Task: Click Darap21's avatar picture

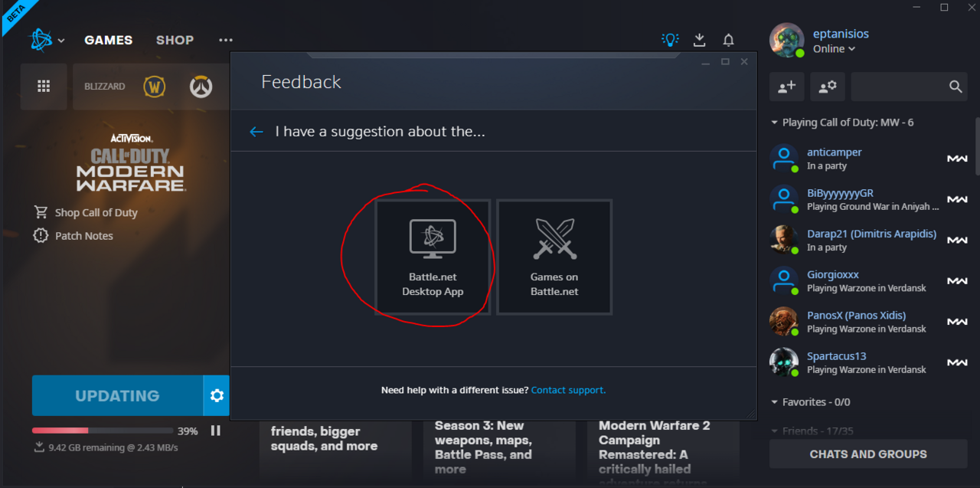Action: (x=784, y=240)
